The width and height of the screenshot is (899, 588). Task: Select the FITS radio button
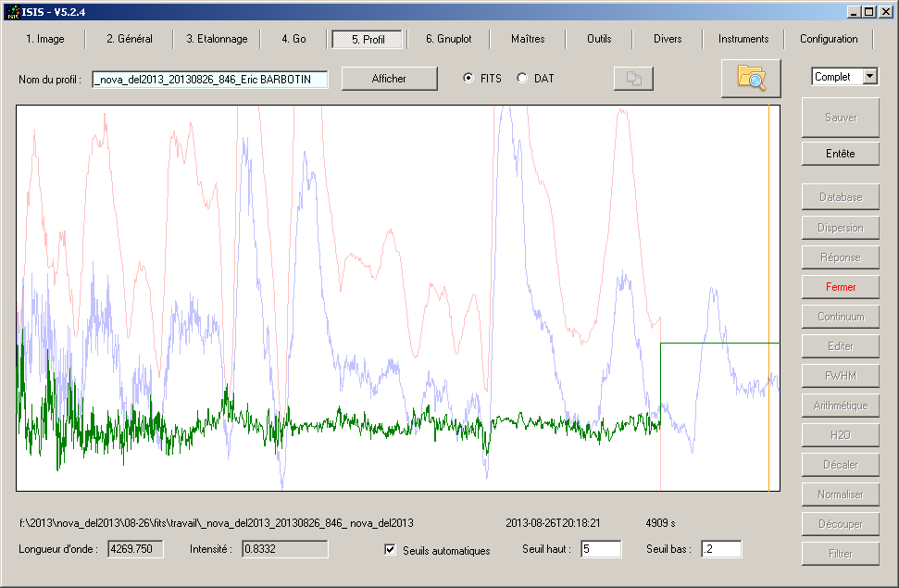point(468,79)
